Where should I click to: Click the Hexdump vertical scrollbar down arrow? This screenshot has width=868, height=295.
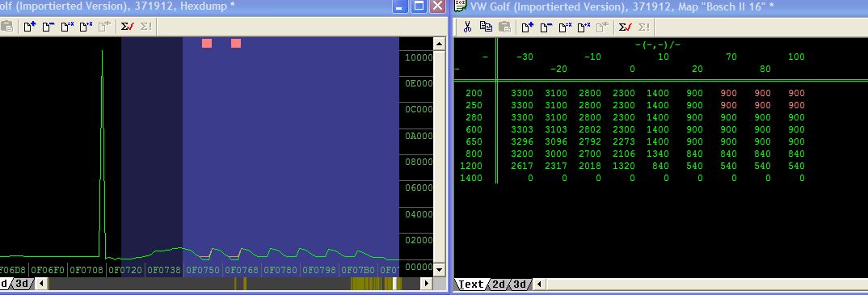click(439, 270)
